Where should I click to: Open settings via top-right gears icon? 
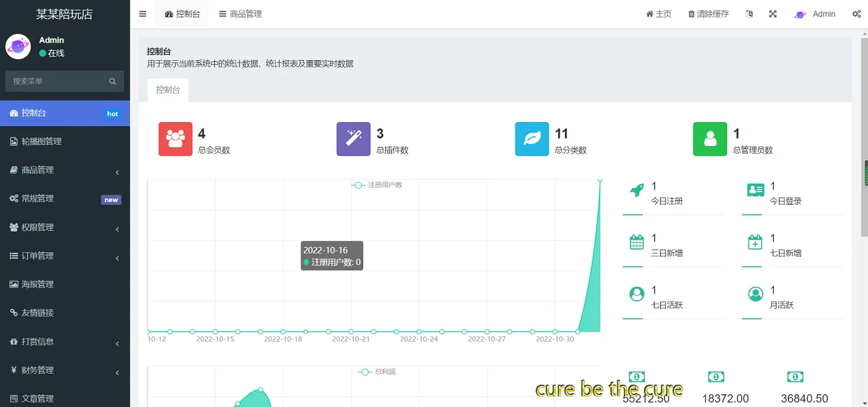pos(857,13)
